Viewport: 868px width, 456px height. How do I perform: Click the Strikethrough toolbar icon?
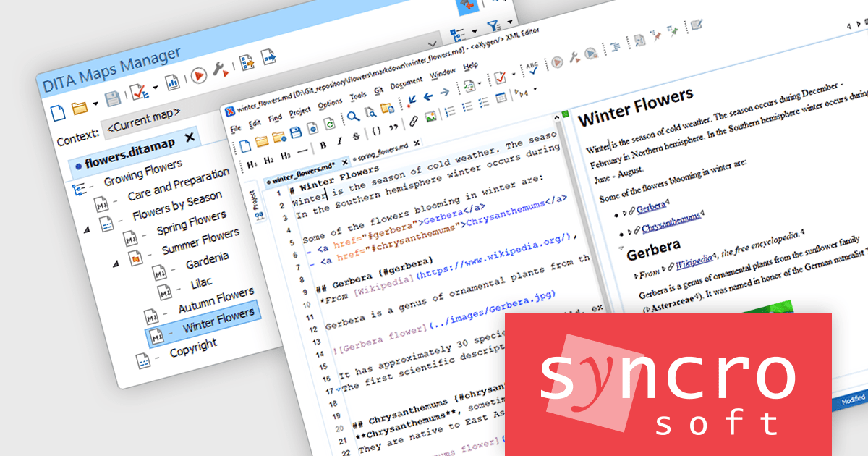(356, 137)
